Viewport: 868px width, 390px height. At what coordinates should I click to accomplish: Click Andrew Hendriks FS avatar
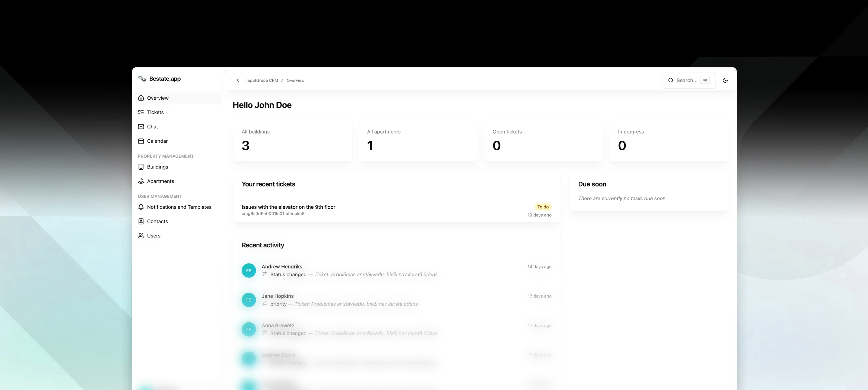click(x=249, y=270)
